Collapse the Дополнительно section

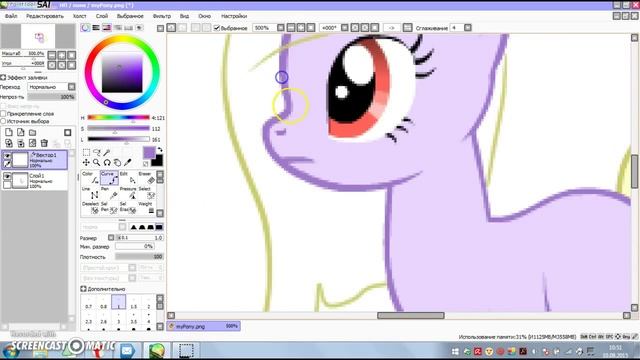(83, 289)
